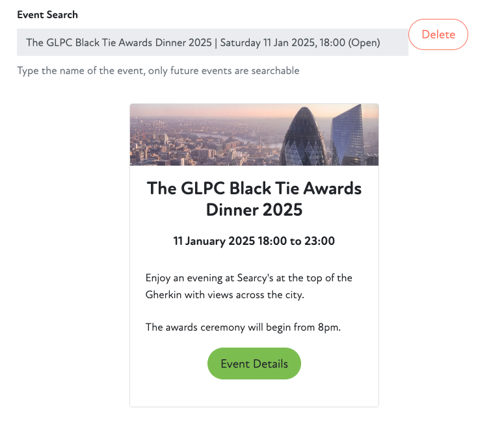Viewport: 504px width, 421px height.
Task: Click 'Dinner 2025' line of the card title
Action: 254,210
